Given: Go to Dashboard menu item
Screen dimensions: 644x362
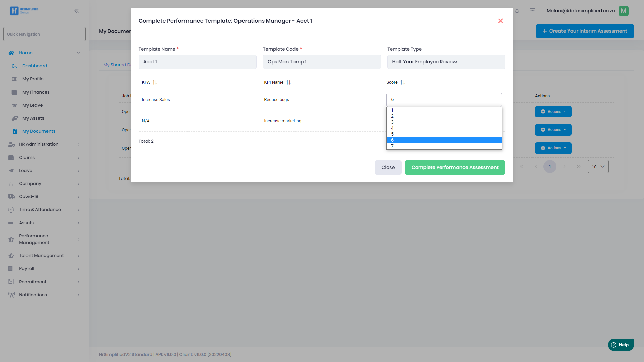Looking at the screenshot, I should tap(35, 66).
